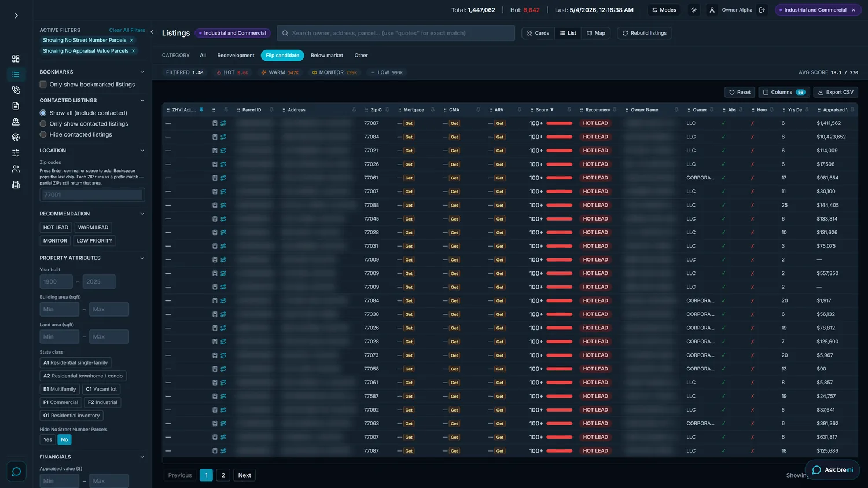The width and height of the screenshot is (868, 488).
Task: Open the map pin icon in the sidebar
Action: 16,122
